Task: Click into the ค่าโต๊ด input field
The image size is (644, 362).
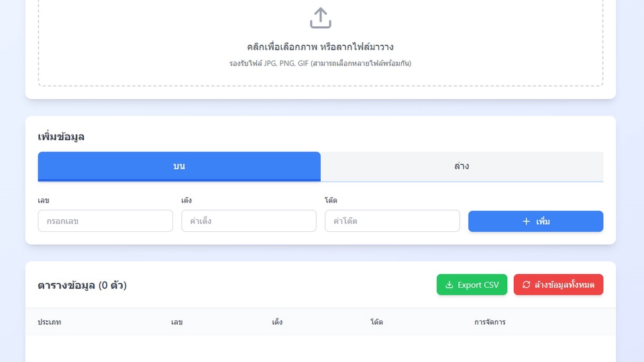Action: pos(392,221)
